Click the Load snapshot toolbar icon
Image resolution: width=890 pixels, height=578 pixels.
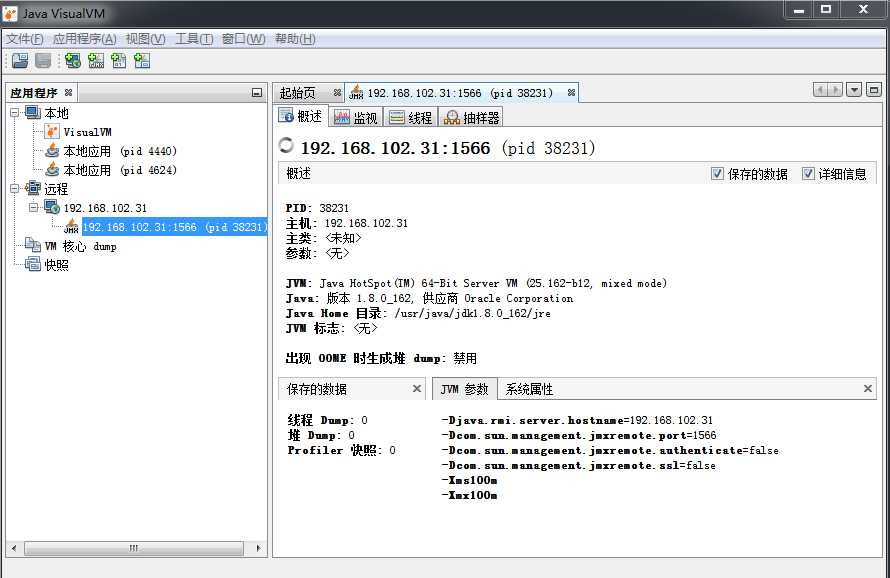coord(20,61)
